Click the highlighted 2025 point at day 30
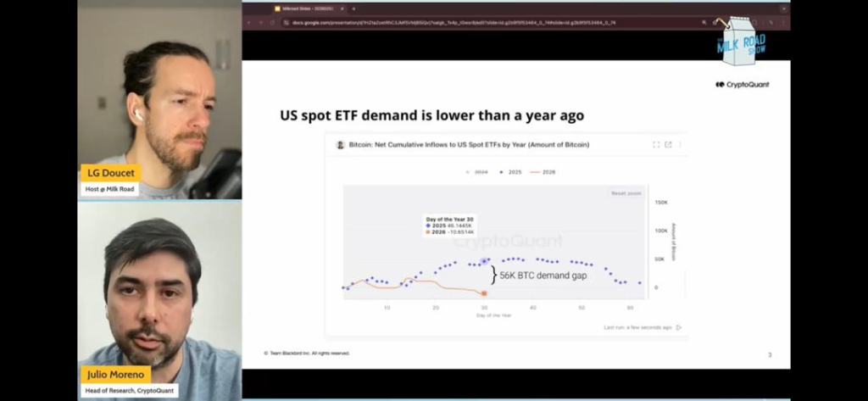 click(484, 262)
